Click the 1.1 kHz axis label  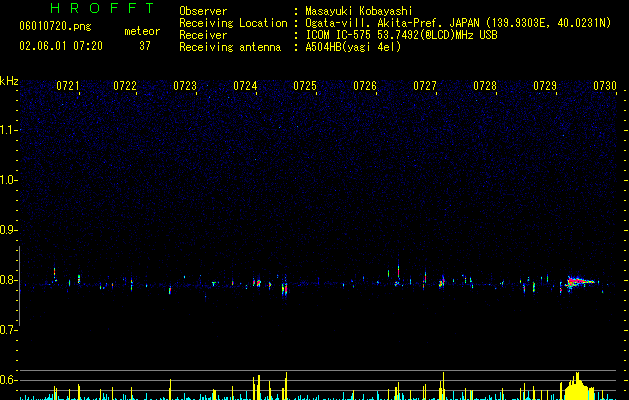pyautogui.click(x=9, y=130)
